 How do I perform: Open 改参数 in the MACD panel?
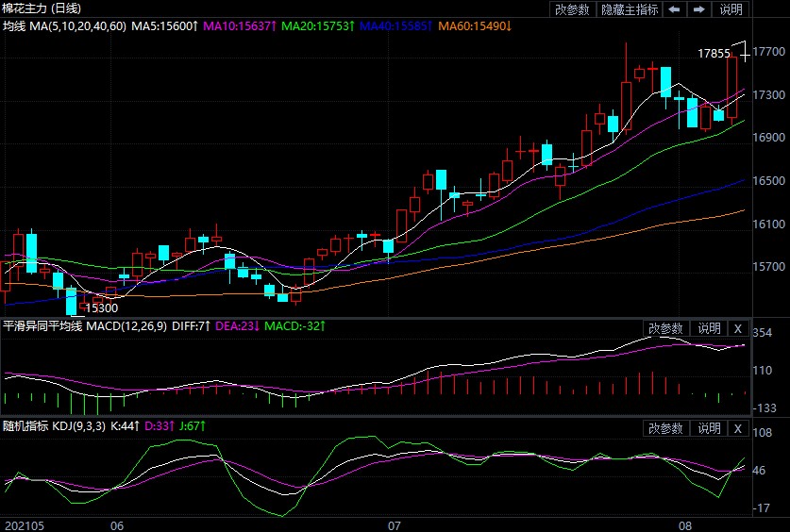[665, 328]
